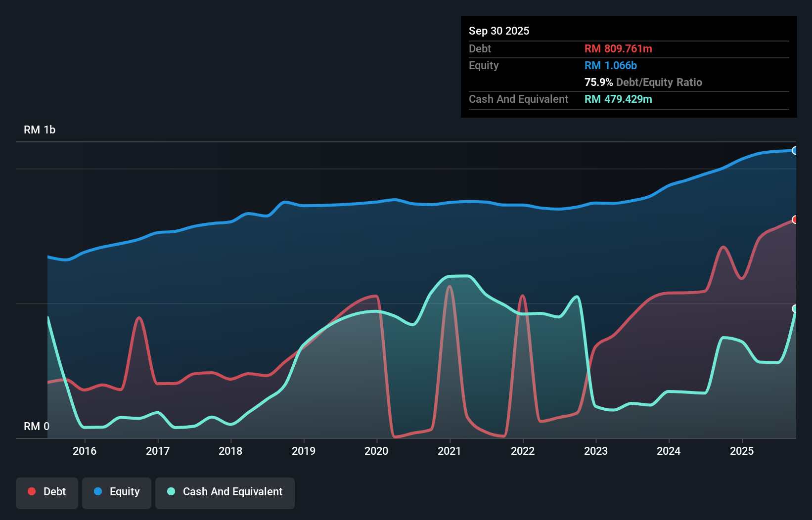
Task: Expand the Sep 30 2025 tooltip panel
Action: (x=499, y=31)
